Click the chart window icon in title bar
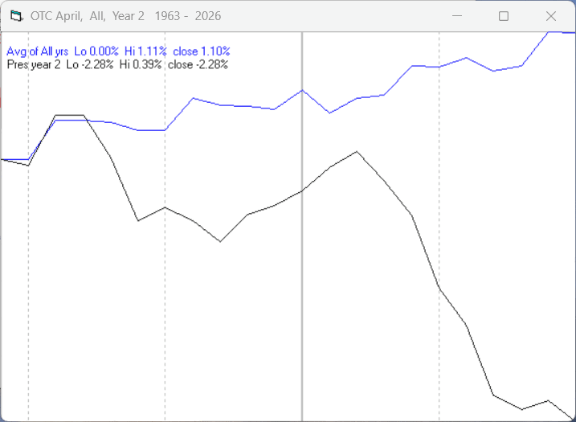576x422 pixels. click(16, 16)
